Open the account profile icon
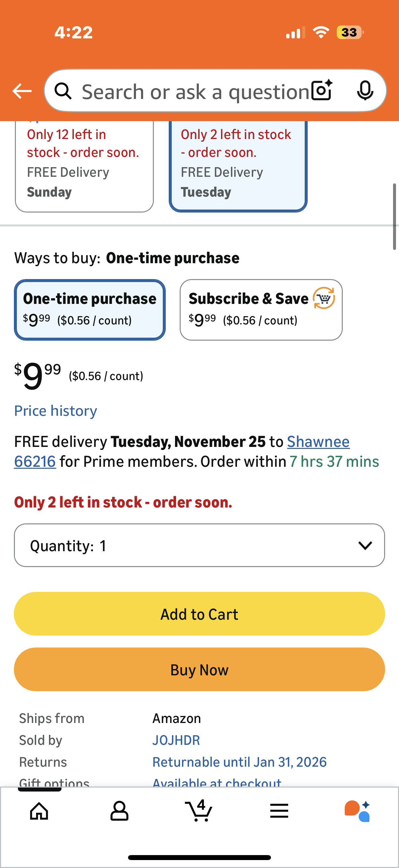The image size is (399, 868). tap(119, 810)
